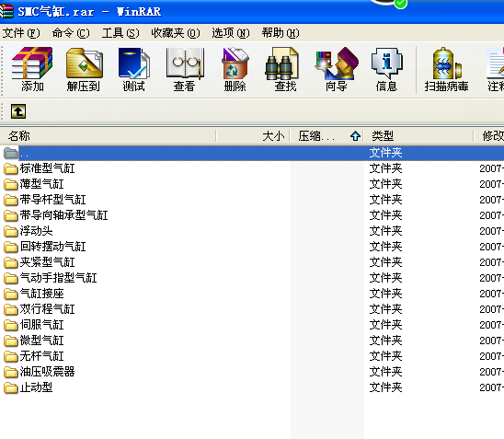Select 止动型 folder name
This screenshot has width=504, height=439.
[x=36, y=387]
